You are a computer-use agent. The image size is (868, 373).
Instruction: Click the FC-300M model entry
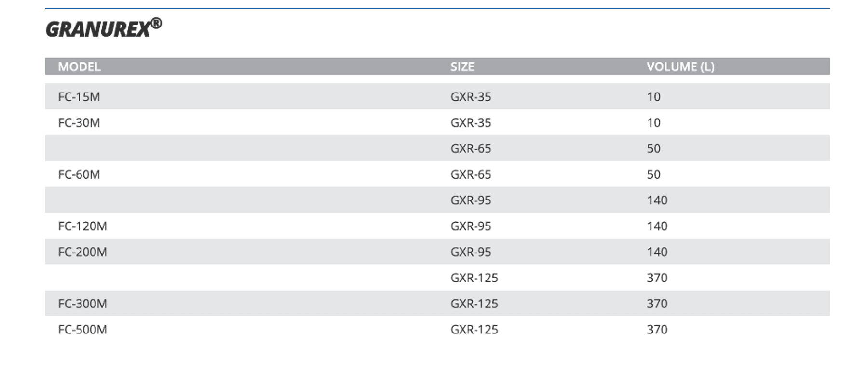(x=82, y=304)
